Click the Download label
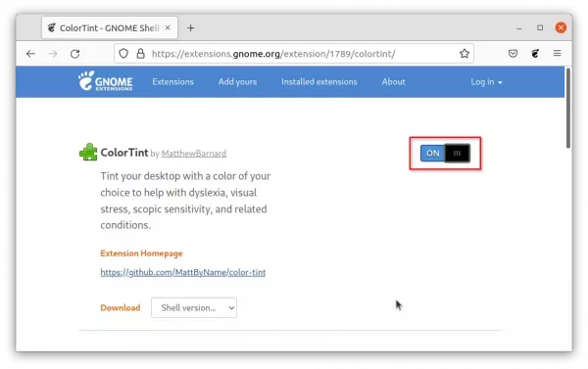The width and height of the screenshot is (588, 369). [120, 308]
